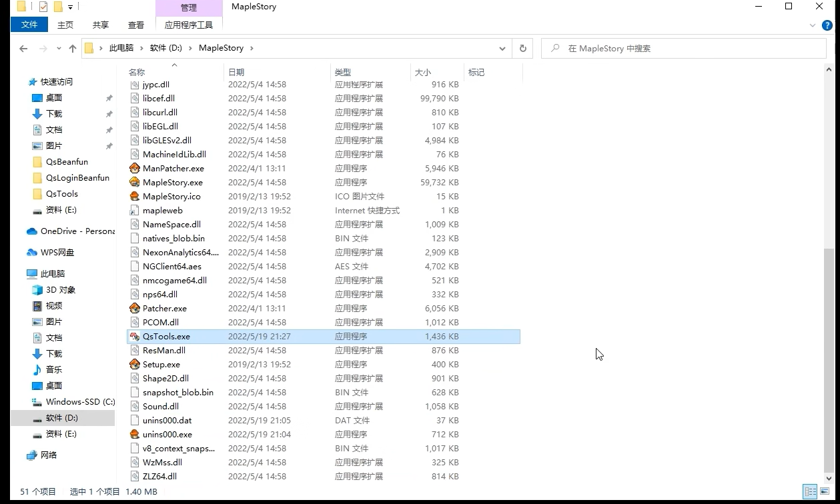Click the MapleStory.exe mushroom icon
This screenshot has width=840, height=504.
[x=135, y=183]
